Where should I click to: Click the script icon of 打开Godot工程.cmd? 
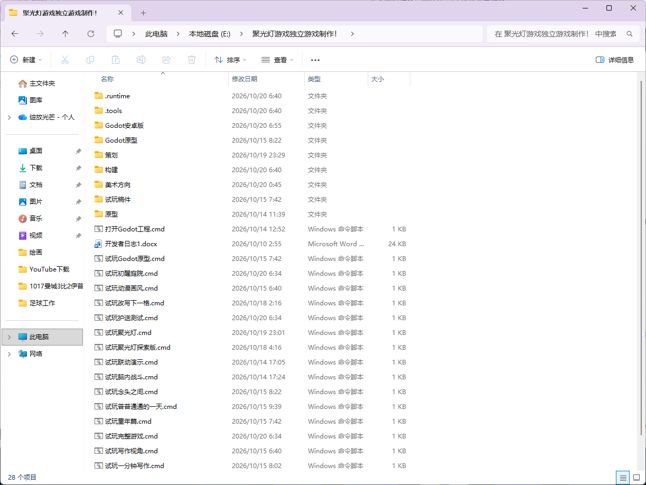98,229
